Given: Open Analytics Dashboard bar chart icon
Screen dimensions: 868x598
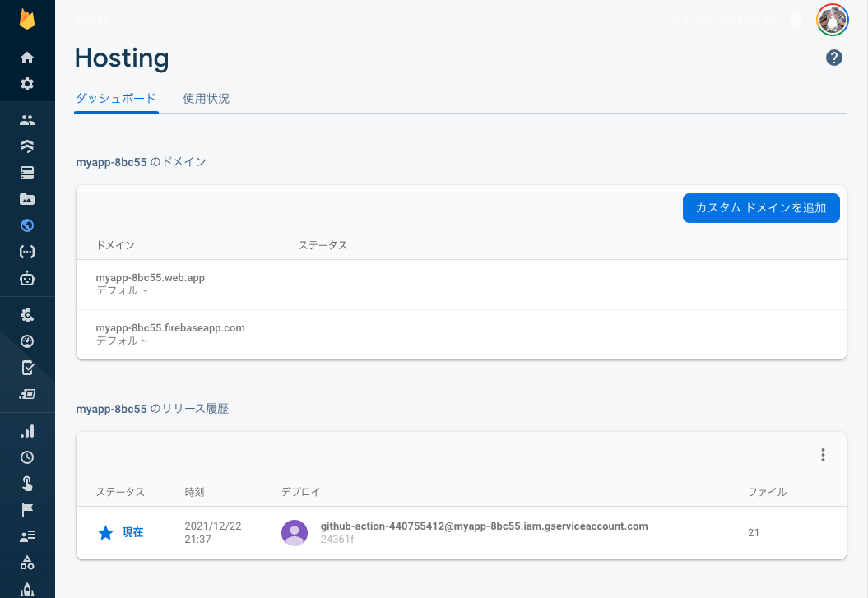Looking at the screenshot, I should 27,432.
